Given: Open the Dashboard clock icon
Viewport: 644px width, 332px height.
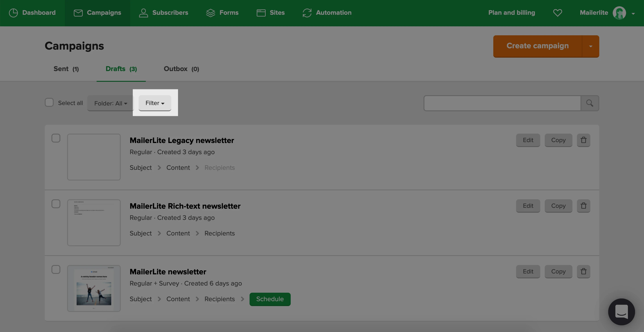Looking at the screenshot, I should click(x=13, y=13).
